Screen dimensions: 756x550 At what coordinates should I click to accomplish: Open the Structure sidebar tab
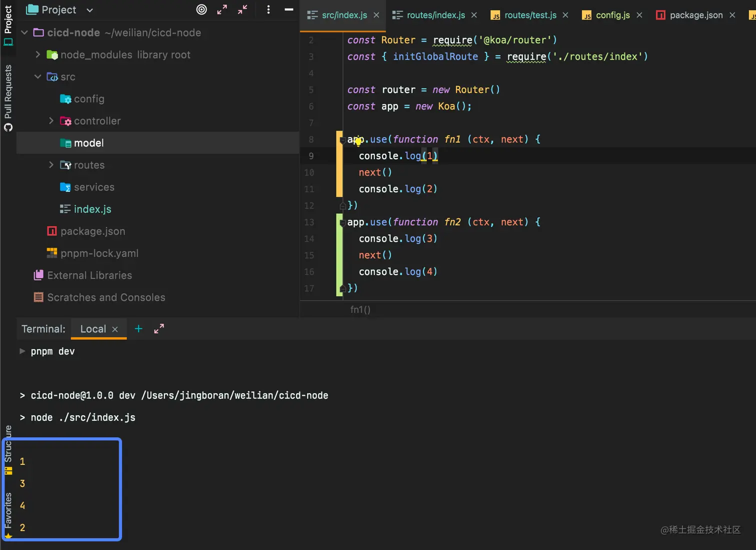[x=8, y=449]
